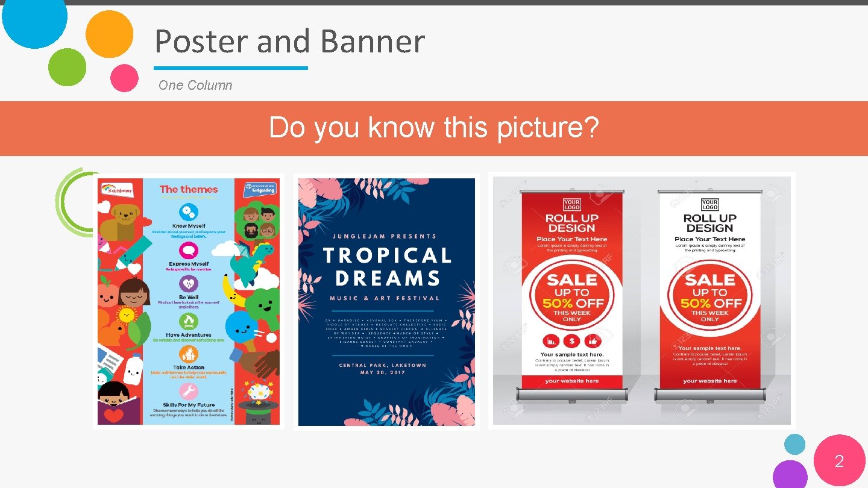Select the Poster and Banner slide title
Image resolution: width=868 pixels, height=488 pixels.
click(x=289, y=41)
